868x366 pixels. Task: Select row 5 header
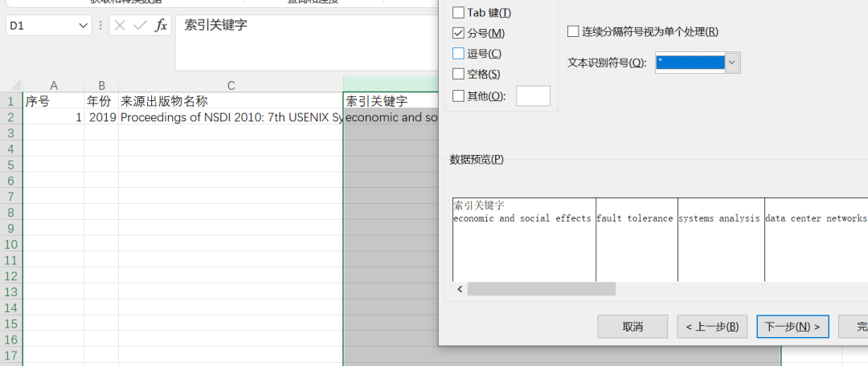pos(11,165)
